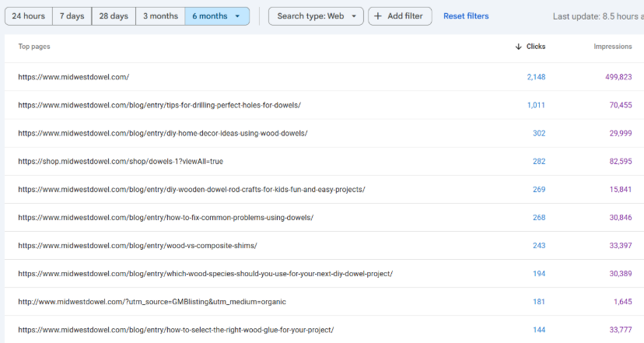Click the 499,823 impressions value
The width and height of the screenshot is (644, 343).
click(618, 77)
